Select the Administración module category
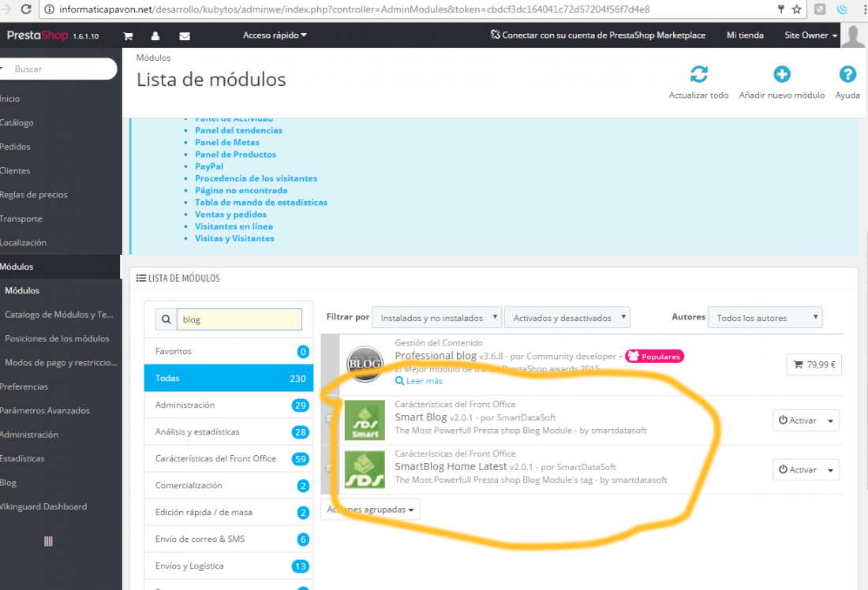The image size is (868, 590). (x=229, y=405)
